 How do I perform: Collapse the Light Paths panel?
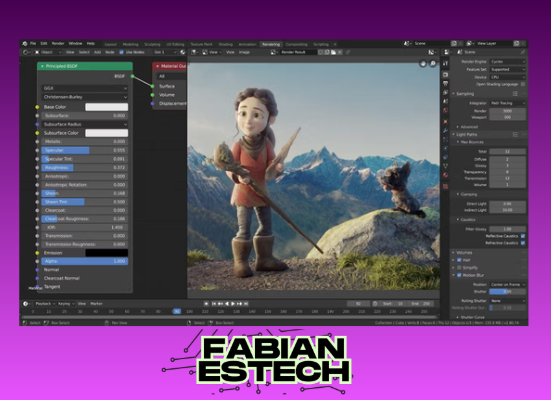point(464,135)
